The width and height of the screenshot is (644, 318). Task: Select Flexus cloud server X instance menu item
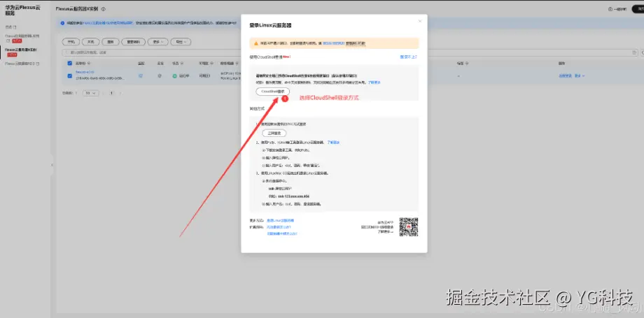point(20,51)
